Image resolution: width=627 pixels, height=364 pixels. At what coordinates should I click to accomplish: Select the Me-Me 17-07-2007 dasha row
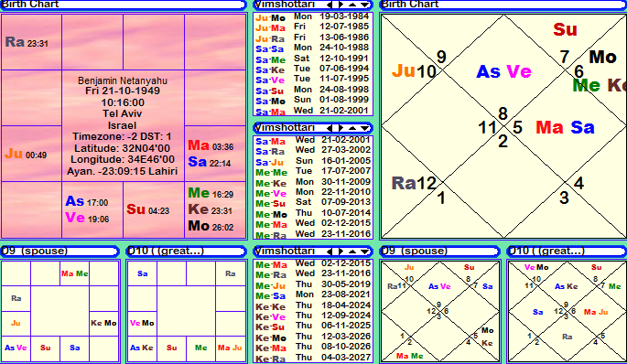coord(313,172)
